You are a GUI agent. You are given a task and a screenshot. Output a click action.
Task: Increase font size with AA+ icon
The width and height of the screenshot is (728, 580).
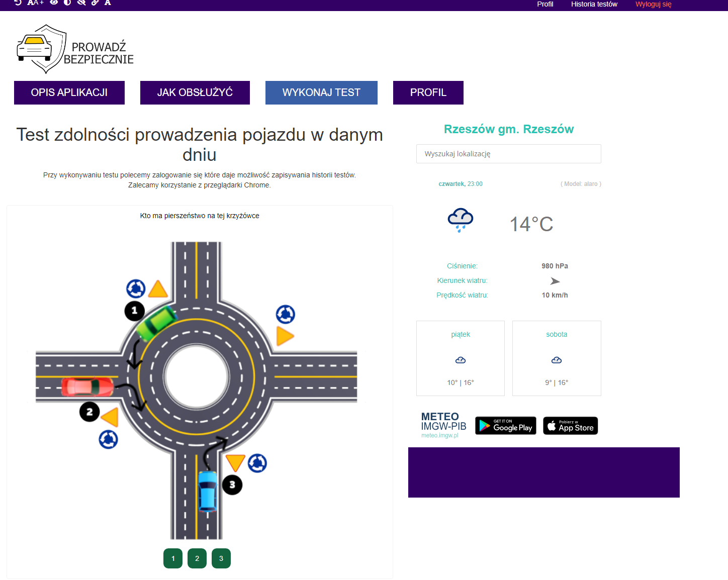coord(35,3)
